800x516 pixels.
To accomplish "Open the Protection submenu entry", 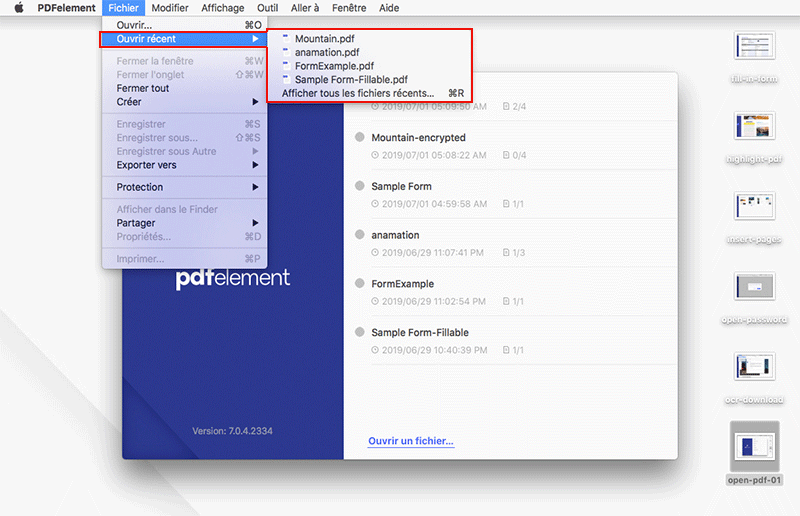I will [184, 187].
